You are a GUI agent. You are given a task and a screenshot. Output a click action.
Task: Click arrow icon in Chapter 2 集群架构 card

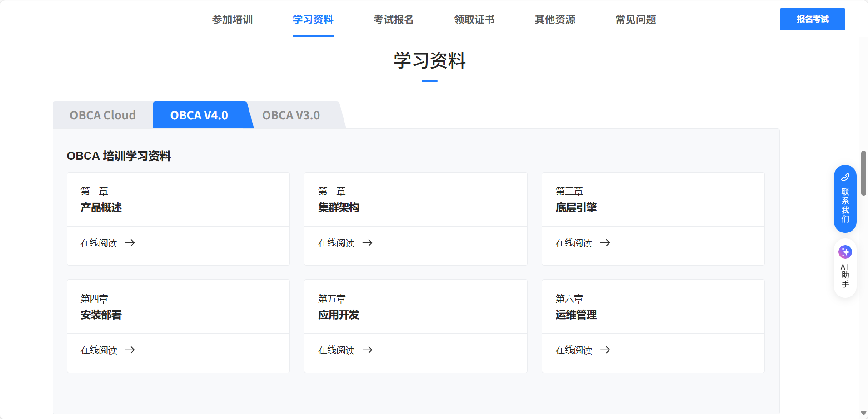[368, 243]
